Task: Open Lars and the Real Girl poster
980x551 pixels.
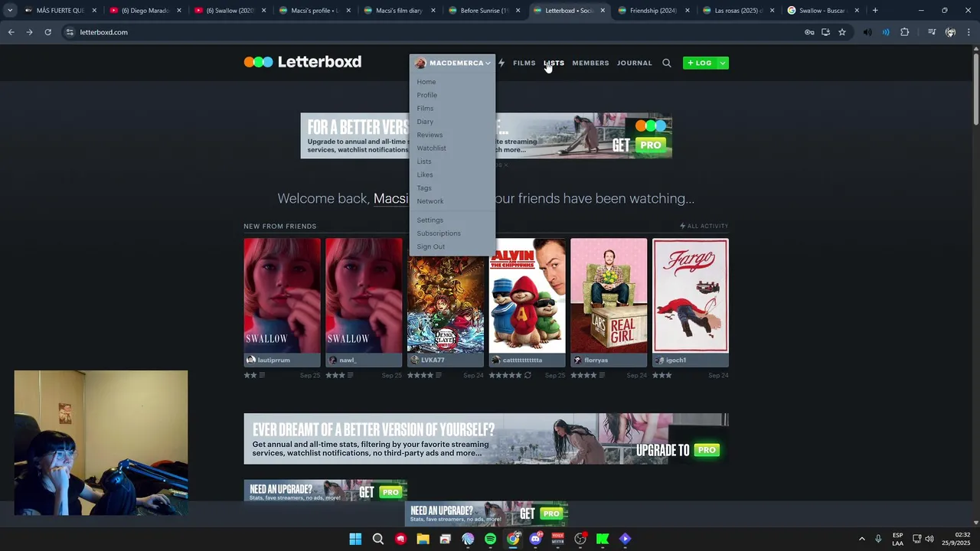Action: point(609,295)
